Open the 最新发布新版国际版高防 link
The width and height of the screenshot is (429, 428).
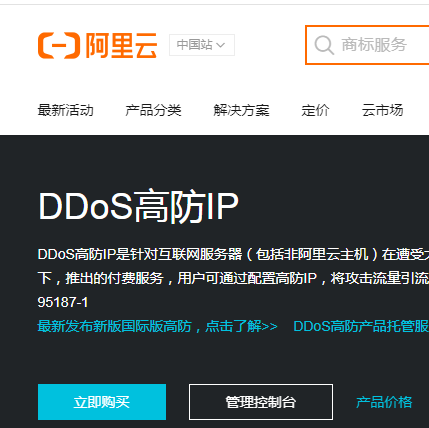click(157, 326)
